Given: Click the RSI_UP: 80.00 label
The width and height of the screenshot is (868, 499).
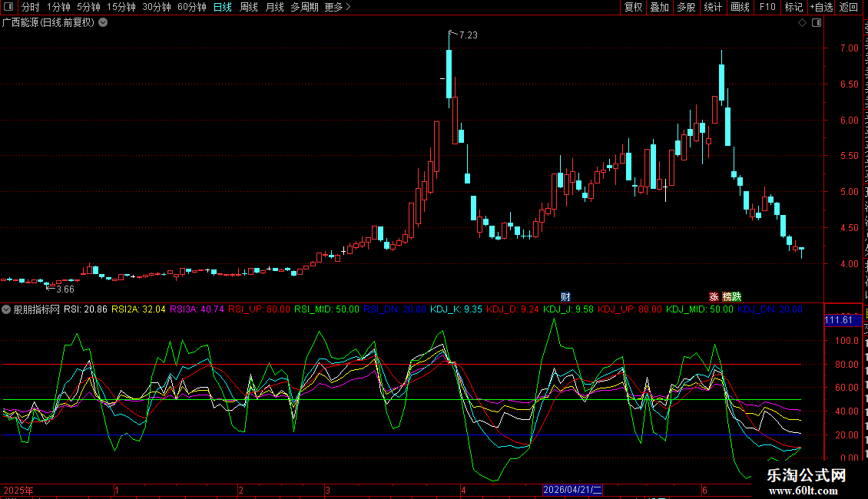Looking at the screenshot, I should click(x=259, y=309).
